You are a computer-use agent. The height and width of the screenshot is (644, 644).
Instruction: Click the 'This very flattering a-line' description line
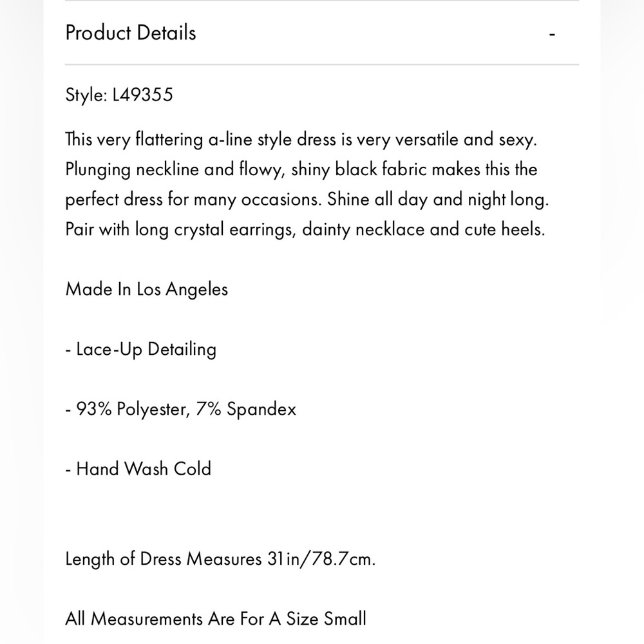point(301,140)
